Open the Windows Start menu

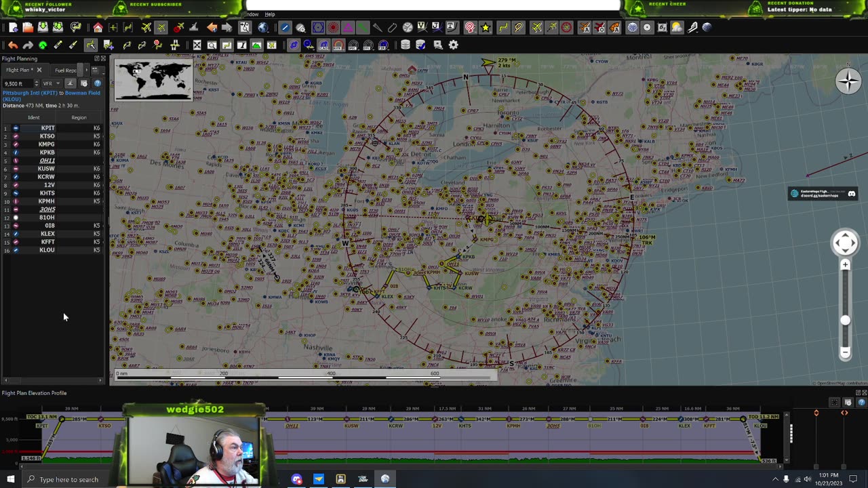(x=10, y=479)
